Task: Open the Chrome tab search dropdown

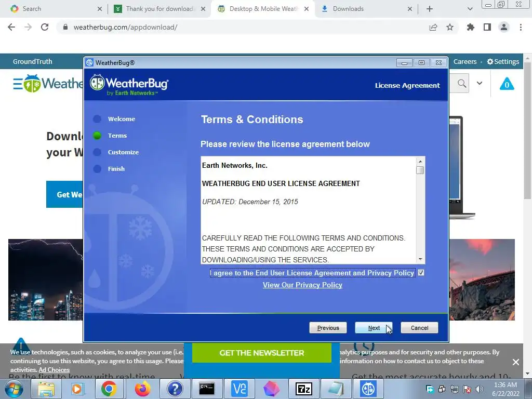Action: 470,9
